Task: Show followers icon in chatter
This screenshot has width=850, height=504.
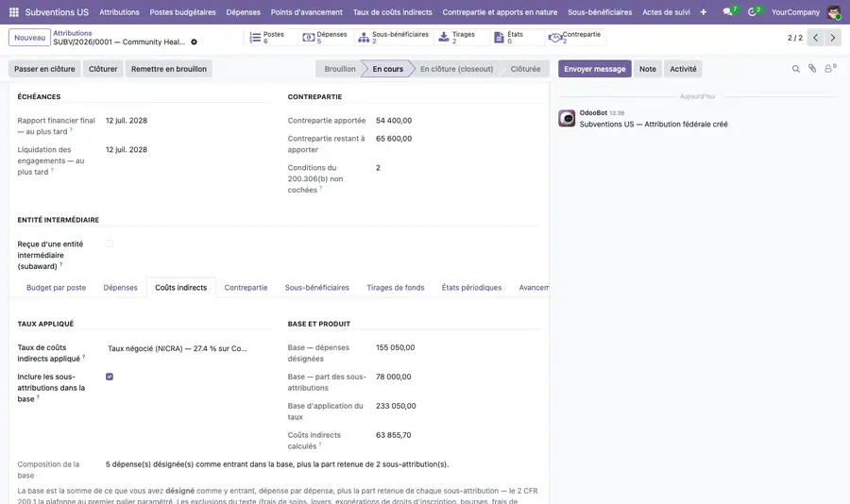Action: (830, 68)
